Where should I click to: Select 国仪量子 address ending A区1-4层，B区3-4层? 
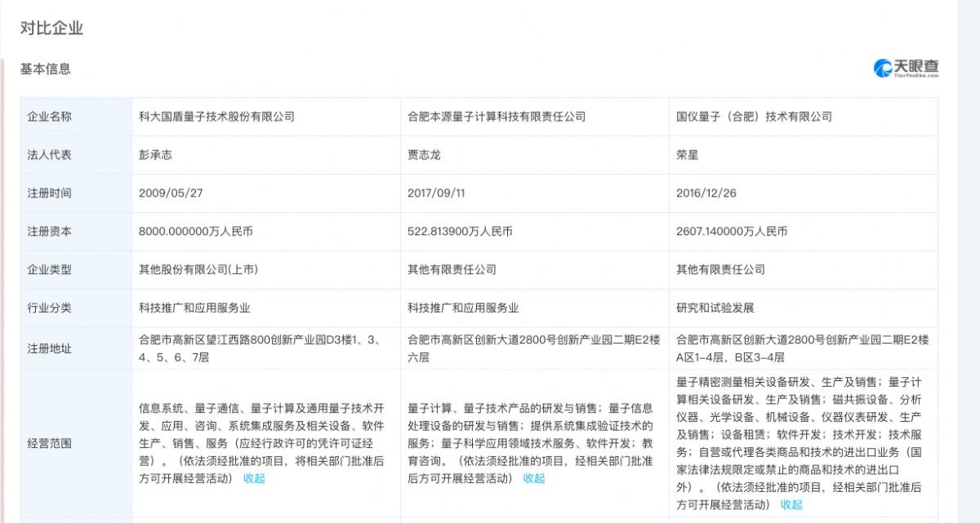pyautogui.click(x=802, y=348)
